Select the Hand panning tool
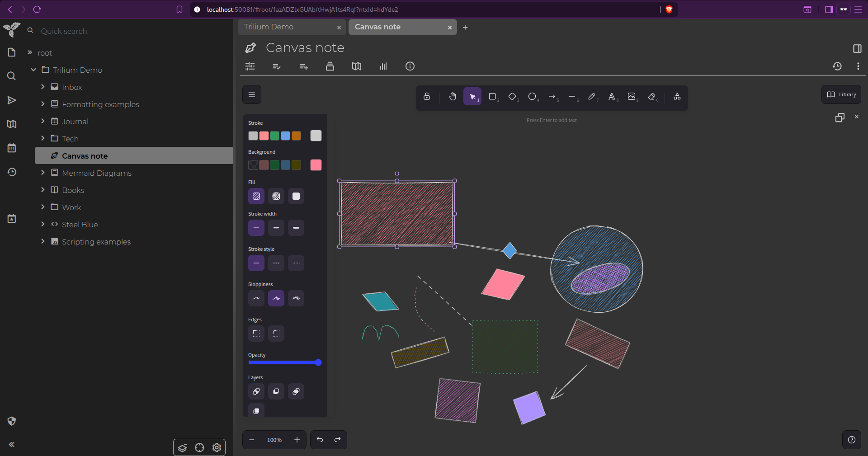868x456 pixels. (453, 96)
